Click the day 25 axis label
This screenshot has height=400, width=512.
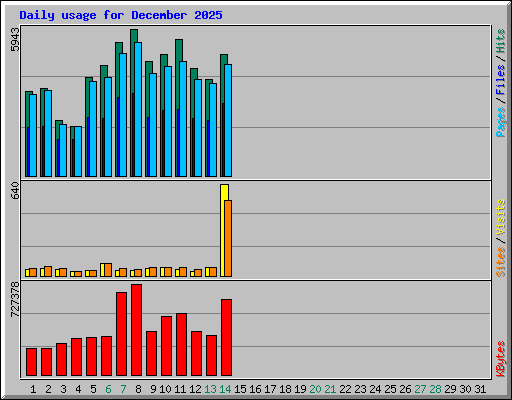(x=390, y=389)
